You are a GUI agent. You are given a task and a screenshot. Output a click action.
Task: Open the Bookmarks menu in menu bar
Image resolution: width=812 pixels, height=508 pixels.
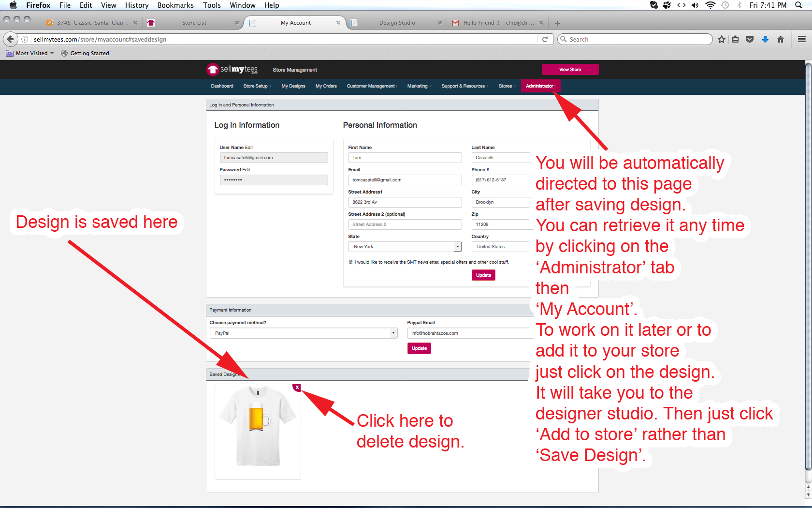175,5
